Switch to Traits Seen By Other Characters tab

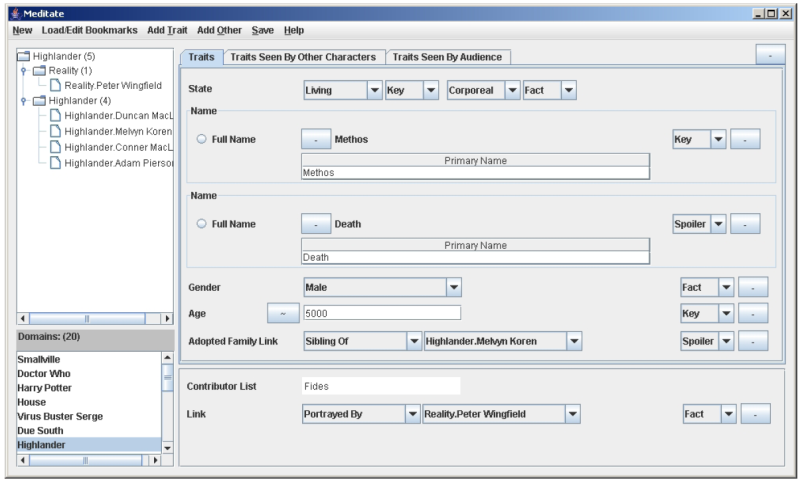(304, 57)
